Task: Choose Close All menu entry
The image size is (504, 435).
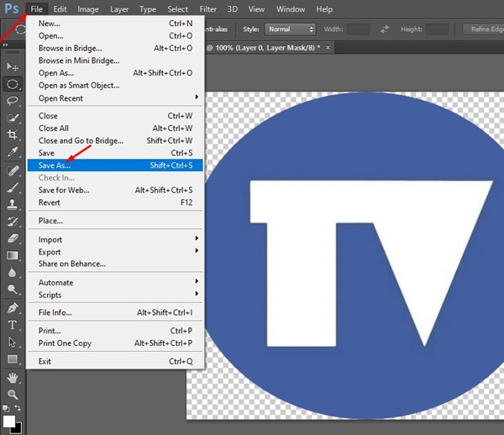Action: (115, 128)
